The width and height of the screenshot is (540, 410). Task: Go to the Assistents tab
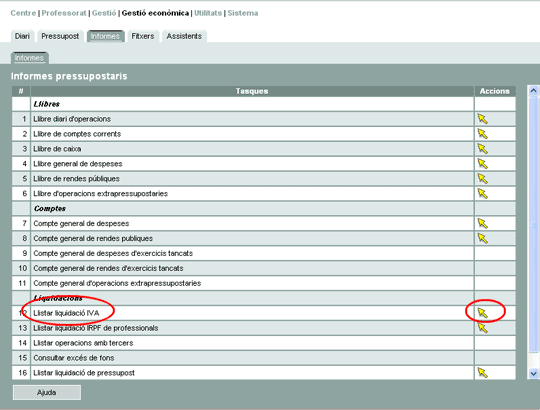(x=184, y=36)
